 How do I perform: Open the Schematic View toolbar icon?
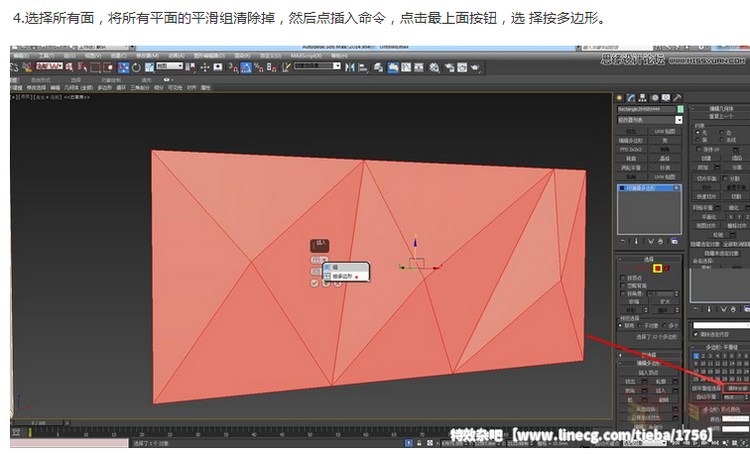(x=419, y=67)
